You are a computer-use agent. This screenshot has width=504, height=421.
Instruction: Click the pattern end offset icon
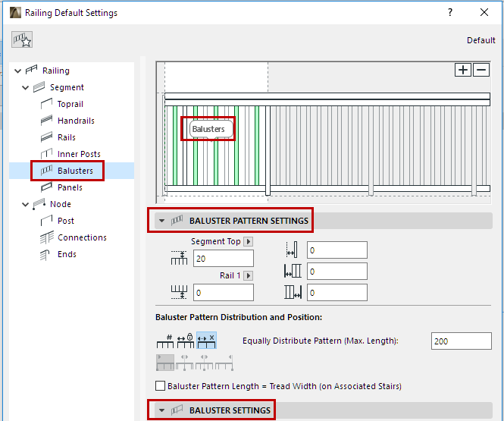coord(293,292)
